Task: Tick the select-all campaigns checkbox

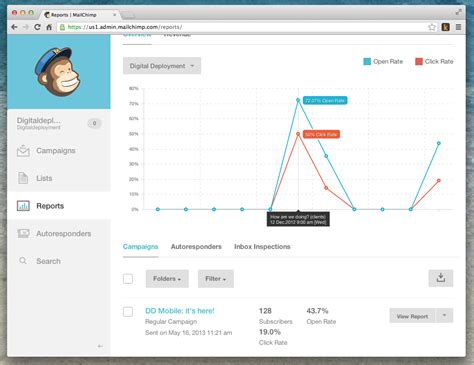Action: pos(128,279)
